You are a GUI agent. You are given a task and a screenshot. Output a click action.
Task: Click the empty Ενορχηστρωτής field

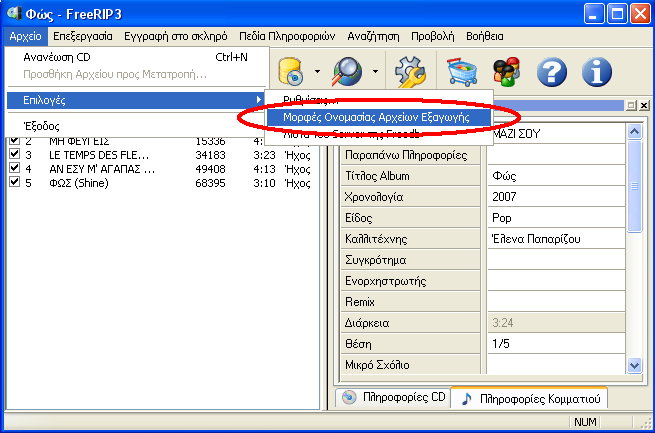tap(556, 281)
